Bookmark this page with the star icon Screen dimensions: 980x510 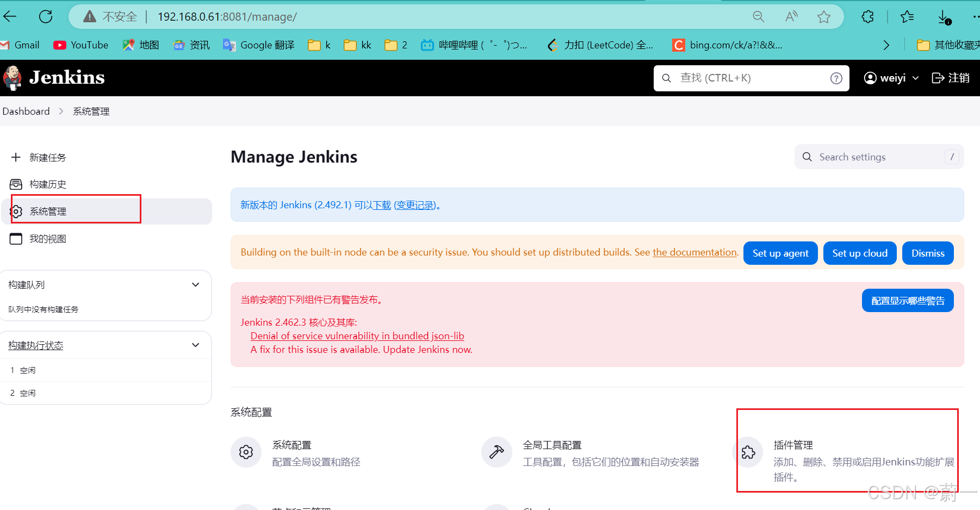[824, 17]
